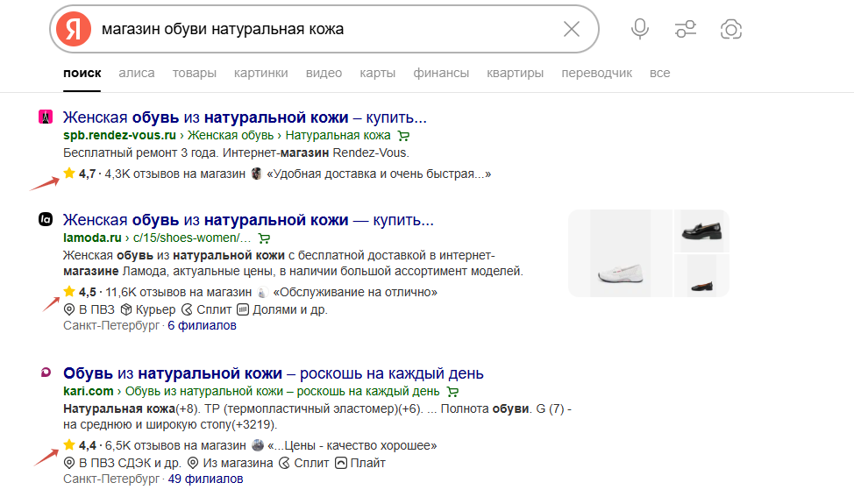The height and width of the screenshot is (504, 854).
Task: Start voice search with the microphone icon
Action: point(640,29)
